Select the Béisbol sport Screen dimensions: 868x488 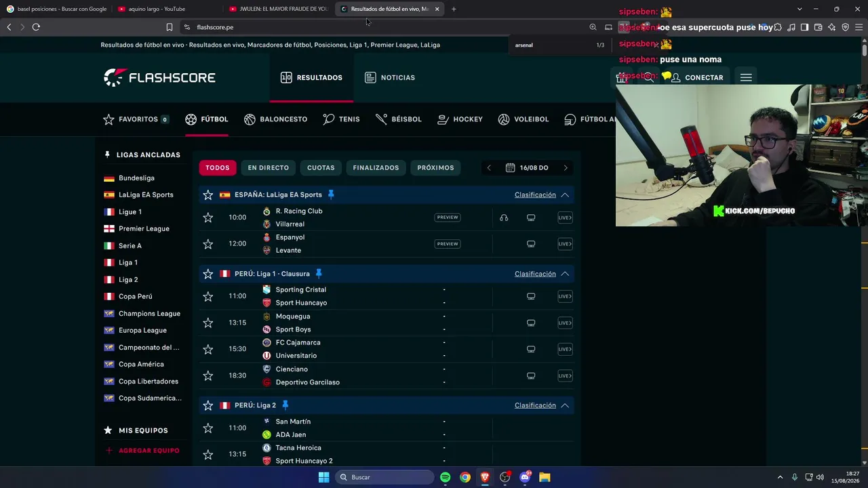point(398,119)
